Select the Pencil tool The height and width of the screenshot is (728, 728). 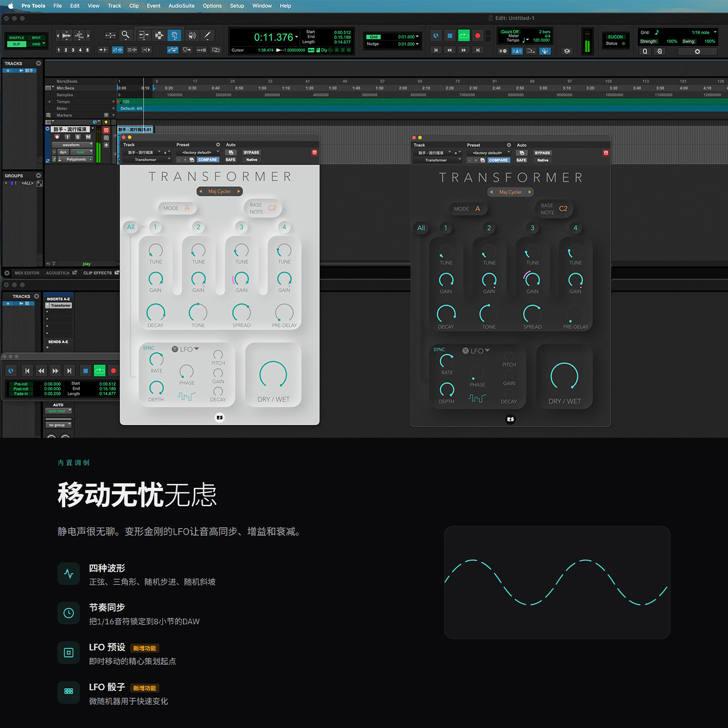[207, 35]
